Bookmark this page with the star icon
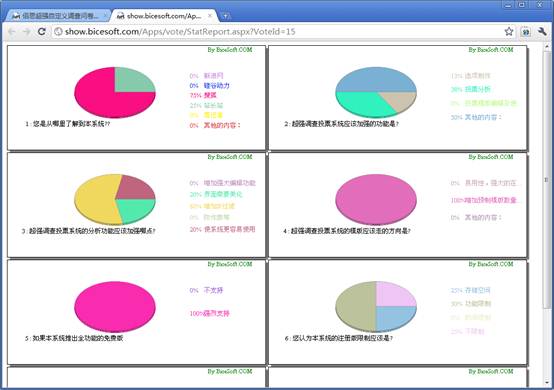This screenshot has height=390, width=554. (509, 31)
